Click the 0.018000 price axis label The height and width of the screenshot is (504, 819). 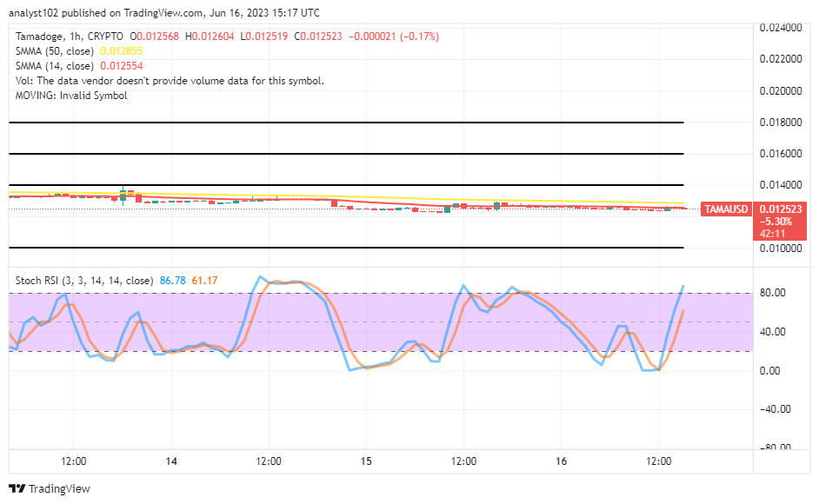click(781, 123)
